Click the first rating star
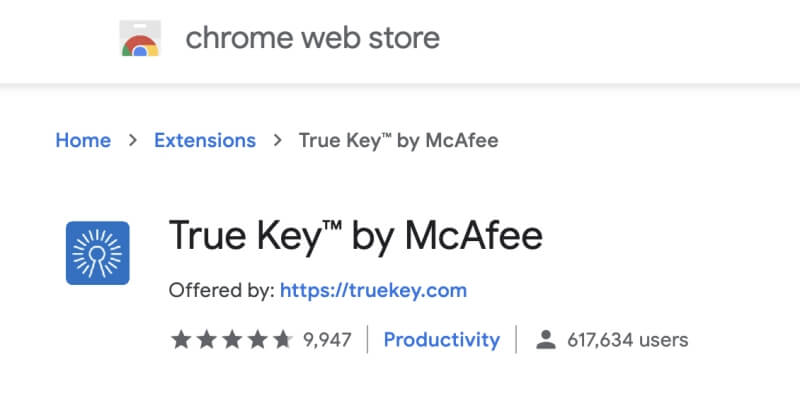The height and width of the screenshot is (403, 800). tap(181, 339)
